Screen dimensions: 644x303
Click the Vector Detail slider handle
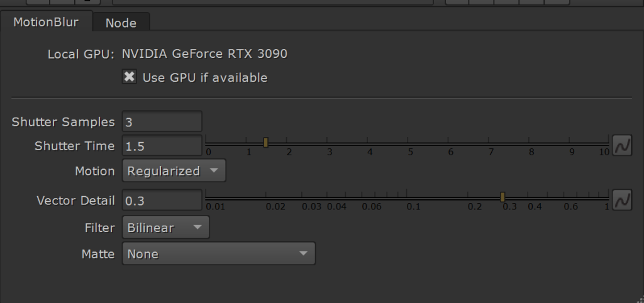tap(502, 197)
